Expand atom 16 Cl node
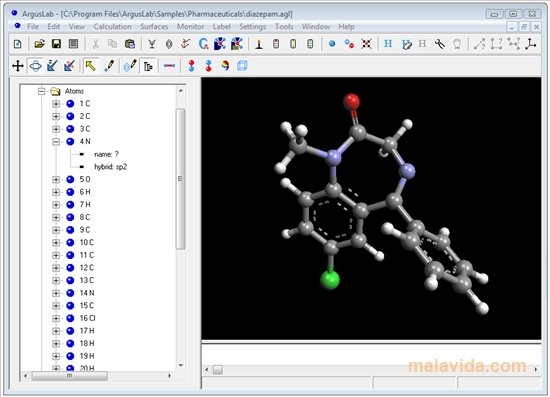 (56, 318)
